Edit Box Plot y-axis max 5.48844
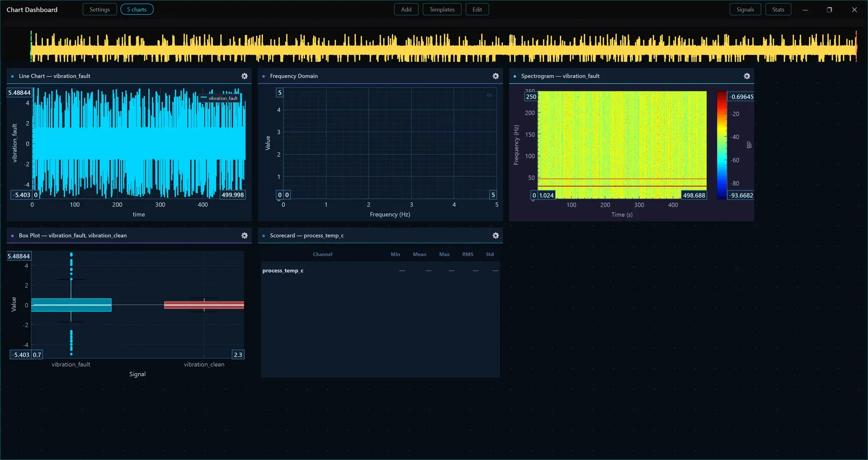Image resolution: width=868 pixels, height=460 pixels. (18, 256)
